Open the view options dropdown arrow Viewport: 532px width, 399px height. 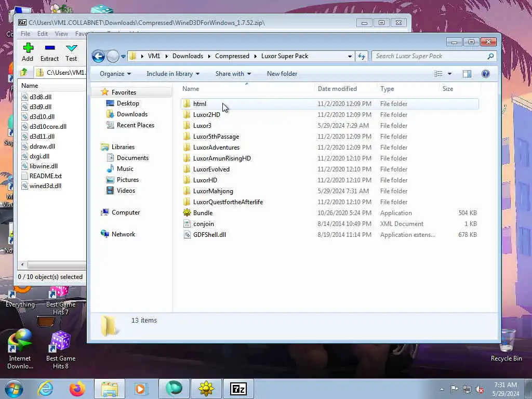coord(449,74)
